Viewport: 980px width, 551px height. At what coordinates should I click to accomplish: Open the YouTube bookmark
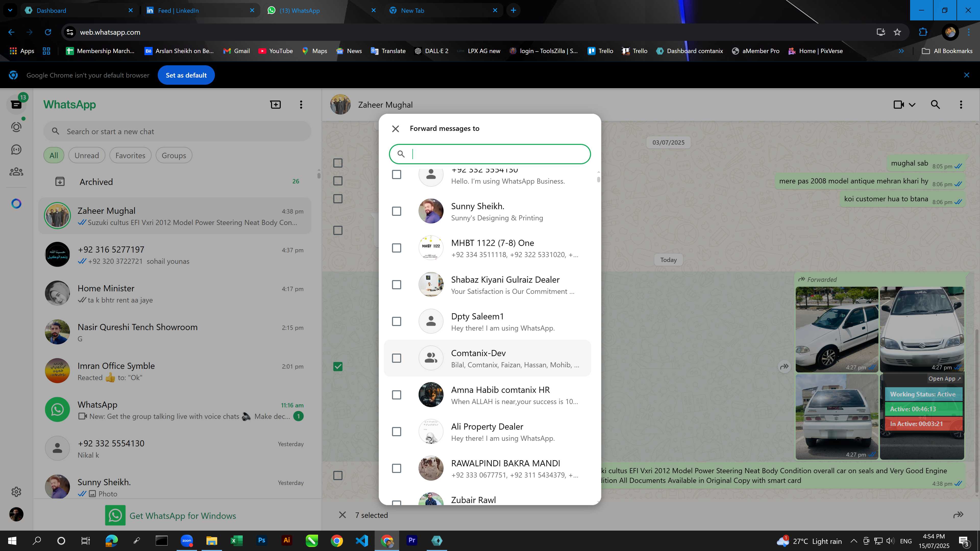click(275, 51)
